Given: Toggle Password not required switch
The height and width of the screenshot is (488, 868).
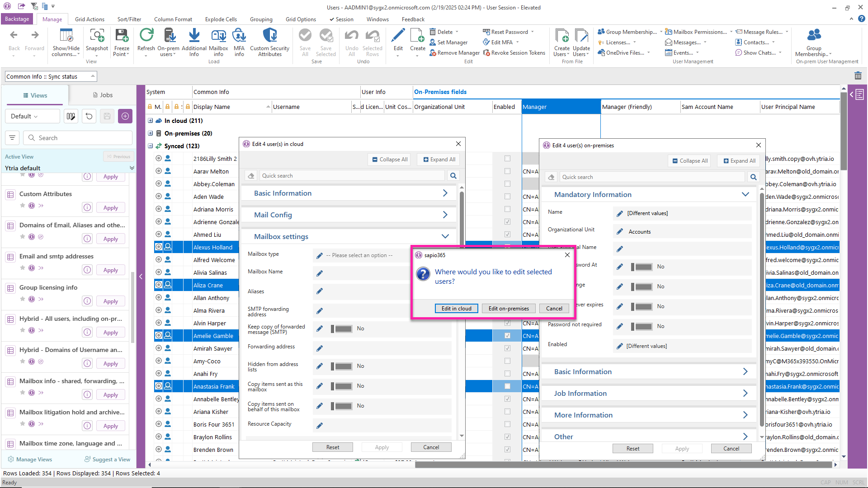Looking at the screenshot, I should [642, 326].
